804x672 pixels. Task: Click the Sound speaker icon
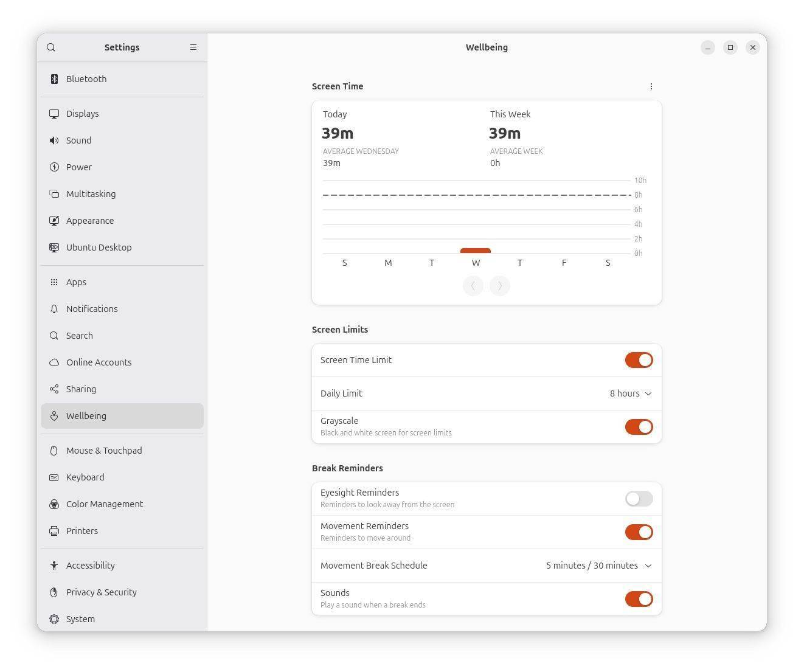(x=54, y=140)
